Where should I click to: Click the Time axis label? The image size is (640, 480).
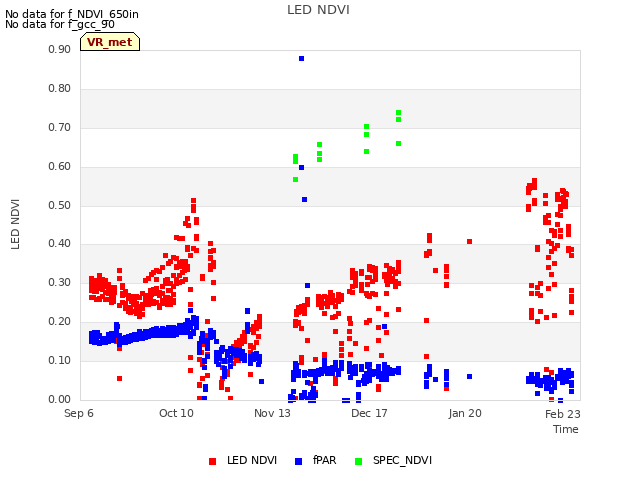[x=566, y=429]
